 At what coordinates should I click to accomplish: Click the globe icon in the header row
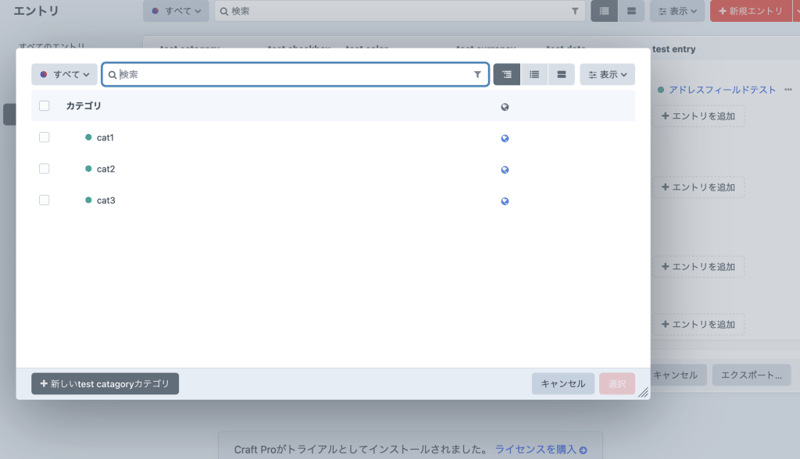(505, 107)
